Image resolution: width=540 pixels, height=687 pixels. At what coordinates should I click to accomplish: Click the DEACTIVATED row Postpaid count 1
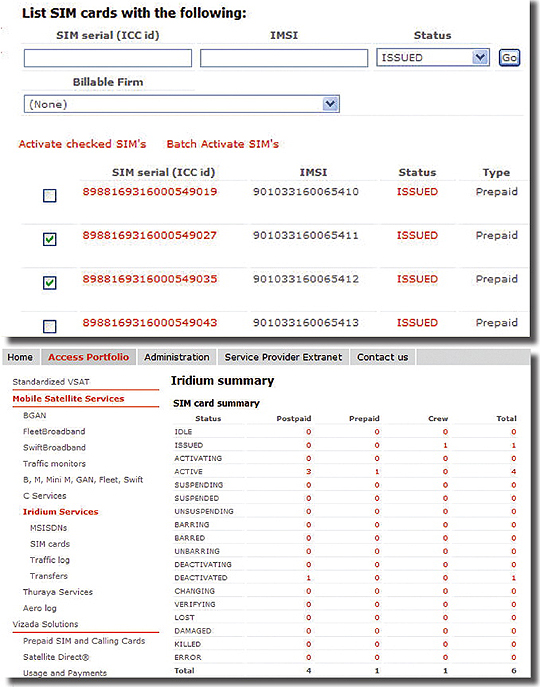(x=309, y=578)
